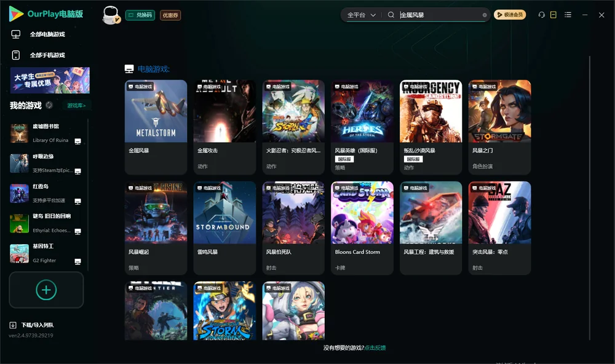Open the 优惠券 coupon button
Image resolution: width=615 pixels, height=364 pixels.
170,15
